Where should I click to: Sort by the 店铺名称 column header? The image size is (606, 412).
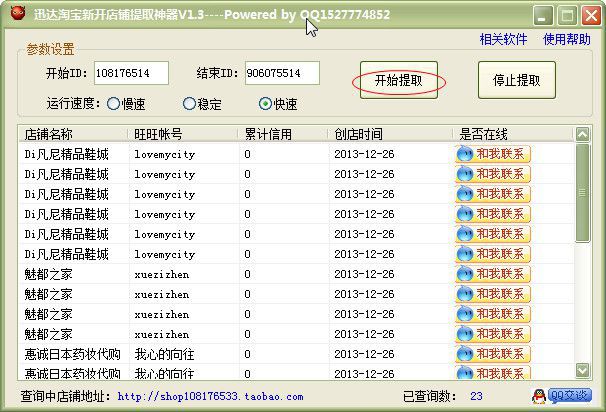pos(73,134)
